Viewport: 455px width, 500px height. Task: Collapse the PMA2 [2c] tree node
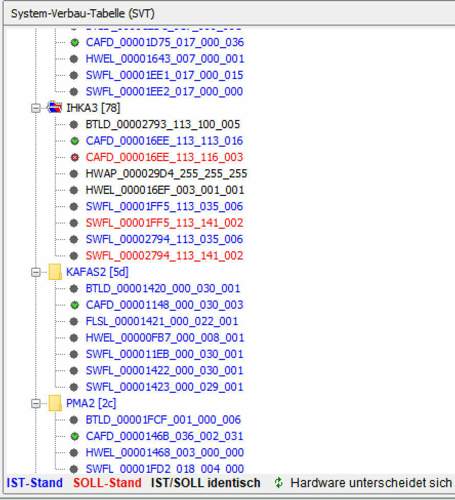(36, 404)
